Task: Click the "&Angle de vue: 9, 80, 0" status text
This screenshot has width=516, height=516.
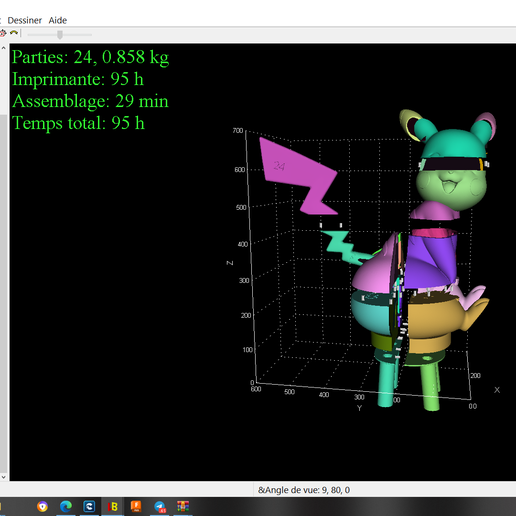Action: tap(304, 490)
